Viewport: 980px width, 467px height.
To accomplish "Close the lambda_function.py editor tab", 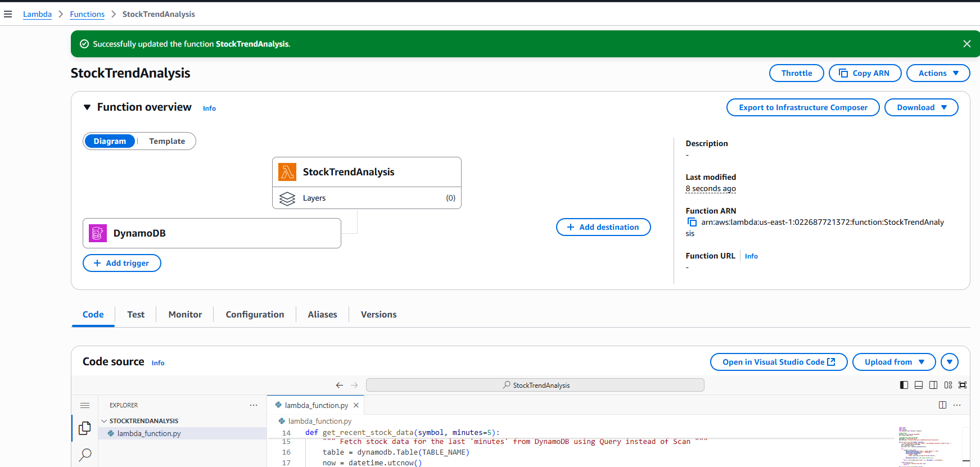I will [356, 405].
